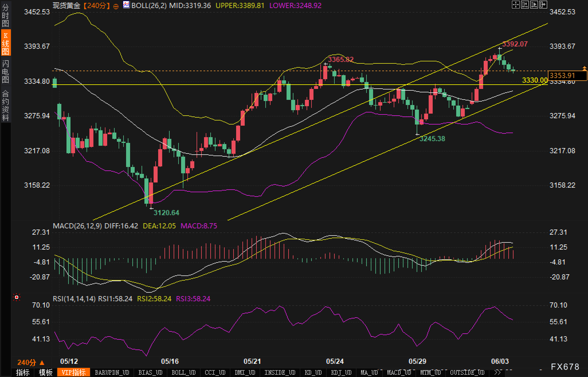Viewport: 588px width, 377px height.
Task: Select the 模板 template tab
Action: pos(46,372)
